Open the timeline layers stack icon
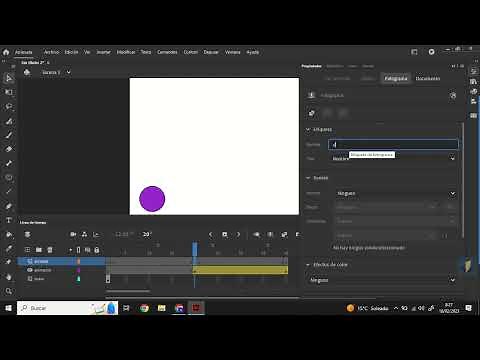Viewport: 480px width, 360px height. tap(28, 235)
